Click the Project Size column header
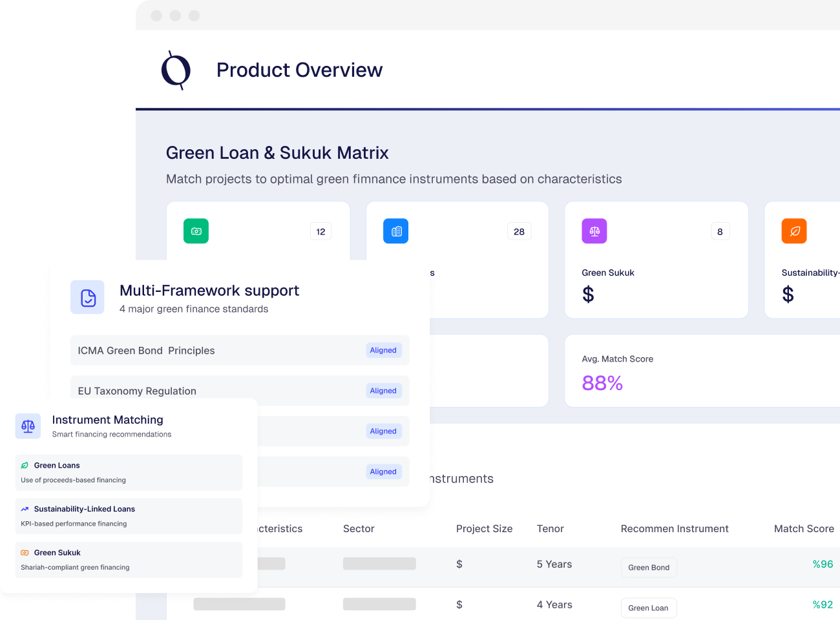Screen dimensions: 840x620 click(x=484, y=529)
